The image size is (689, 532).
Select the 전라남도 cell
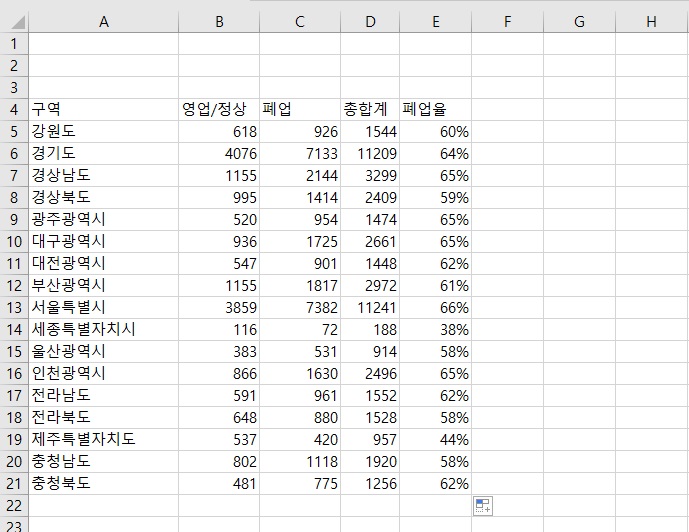pos(104,395)
